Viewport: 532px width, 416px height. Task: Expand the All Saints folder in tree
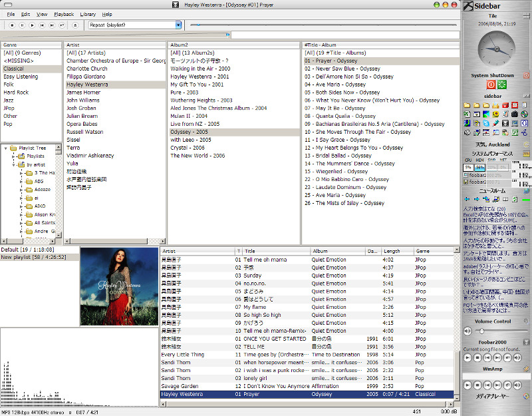pos(22,223)
